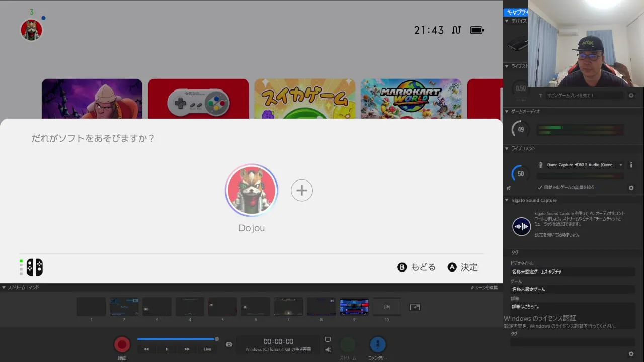
Task: Edit ビデオタイトル field 名称未設定ゲームキャプチャ
Action: (x=573, y=271)
